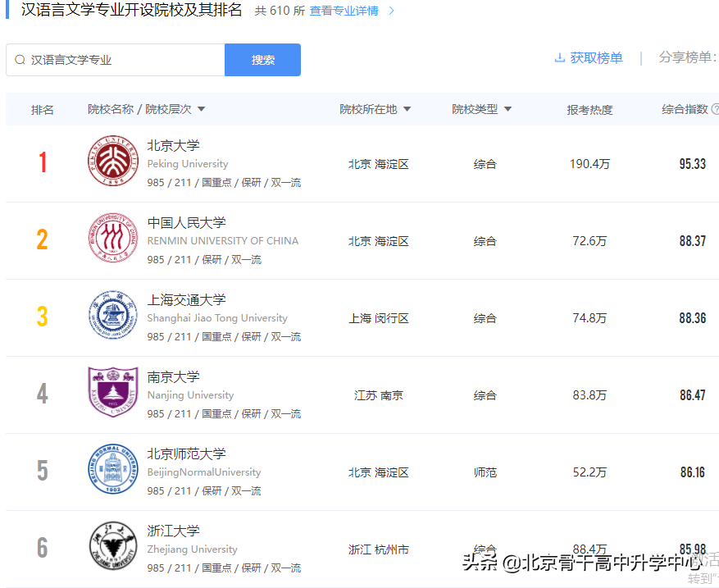This screenshot has width=719, height=588.
Task: Click inside the 汉语言文学专业 search input
Action: 115,59
